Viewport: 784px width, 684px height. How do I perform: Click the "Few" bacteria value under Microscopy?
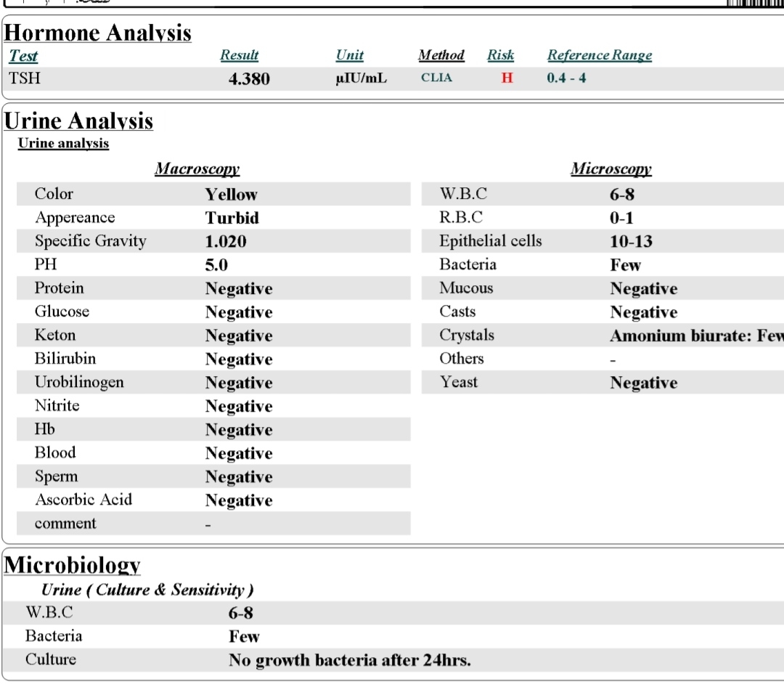(625, 265)
